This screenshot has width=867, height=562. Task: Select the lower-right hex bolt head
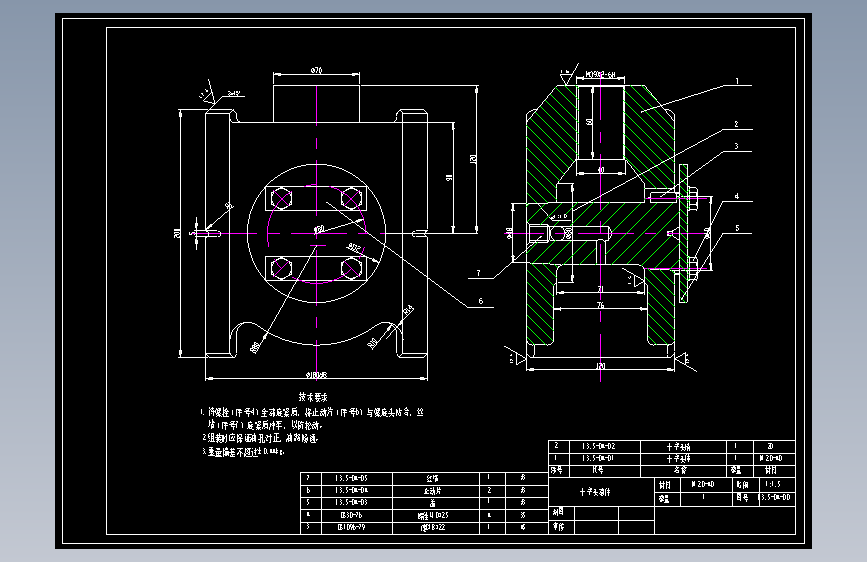[352, 268]
